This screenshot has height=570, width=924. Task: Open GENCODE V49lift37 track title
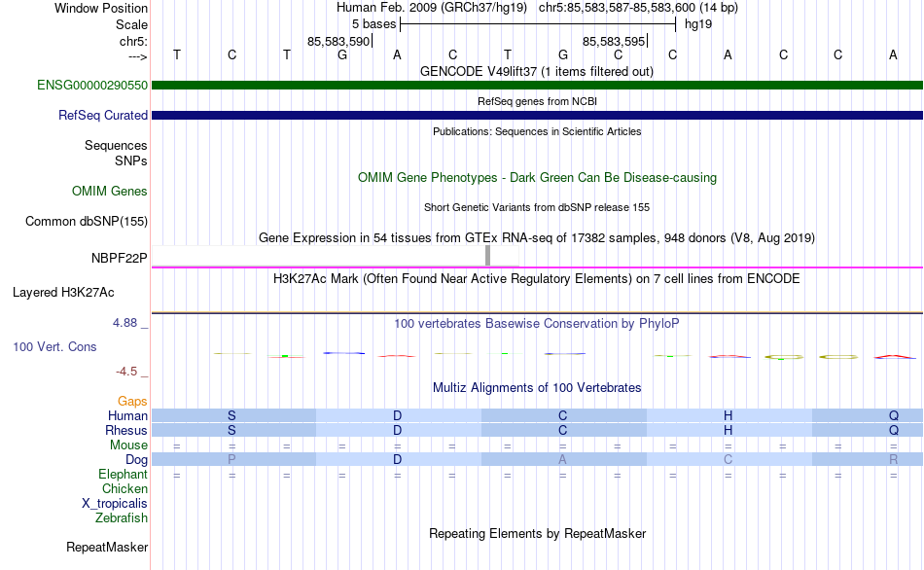[537, 71]
